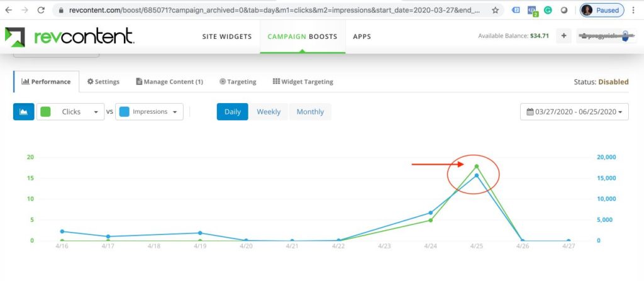Switch chart to Monthly view
644x281 pixels.
pos(310,112)
